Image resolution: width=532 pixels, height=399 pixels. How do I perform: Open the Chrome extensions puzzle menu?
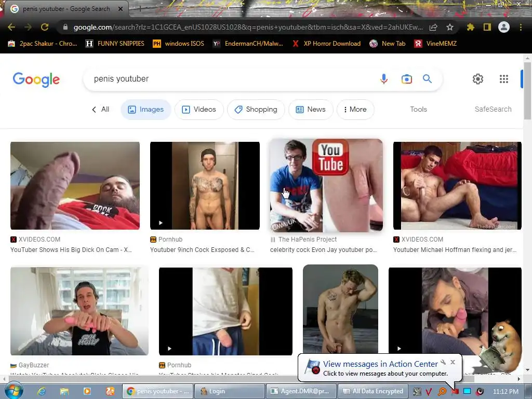tap(470, 27)
